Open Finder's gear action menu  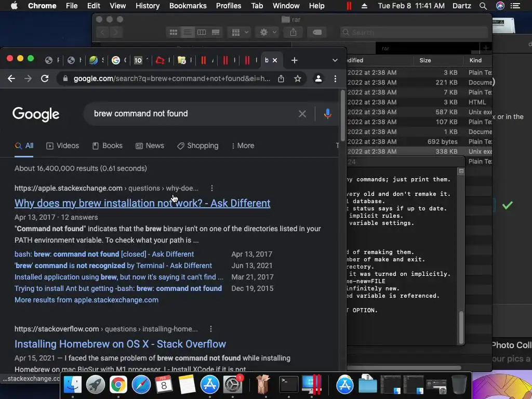click(x=268, y=32)
